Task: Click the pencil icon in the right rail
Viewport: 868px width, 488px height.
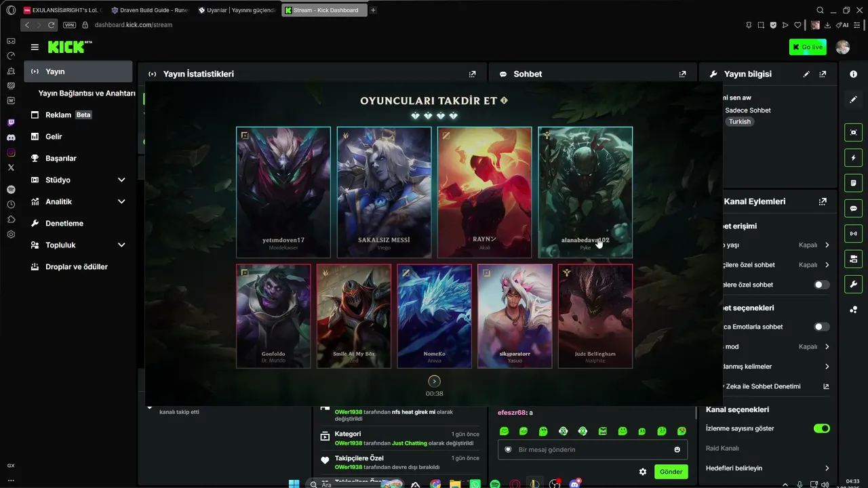Action: [x=853, y=99]
